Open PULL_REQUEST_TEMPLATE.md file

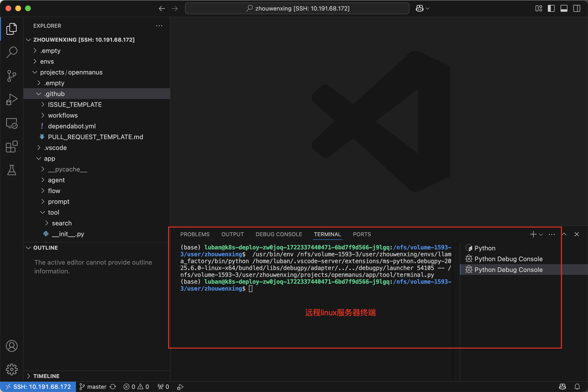[x=97, y=137]
